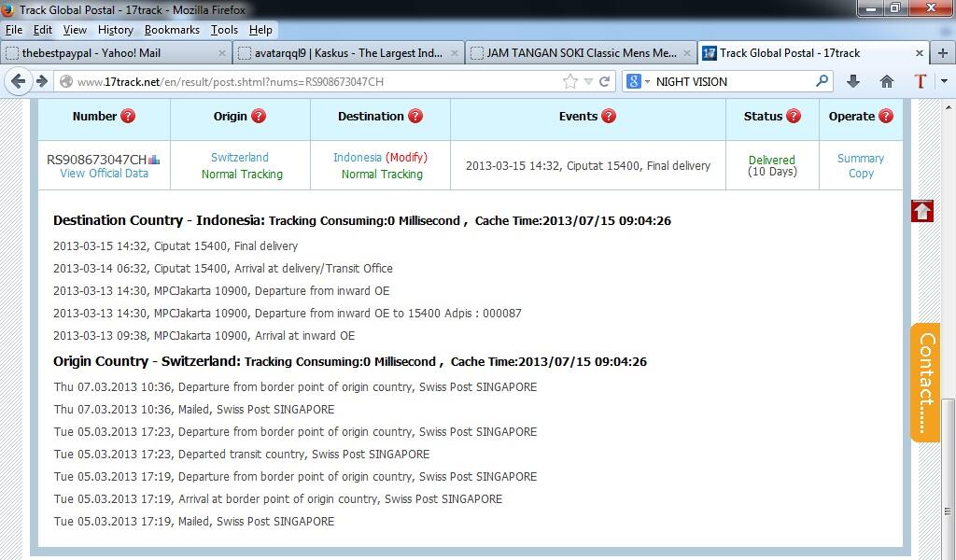The image size is (956, 560).
Task: Click the Destination Country - Indonesia heading
Action: [159, 220]
